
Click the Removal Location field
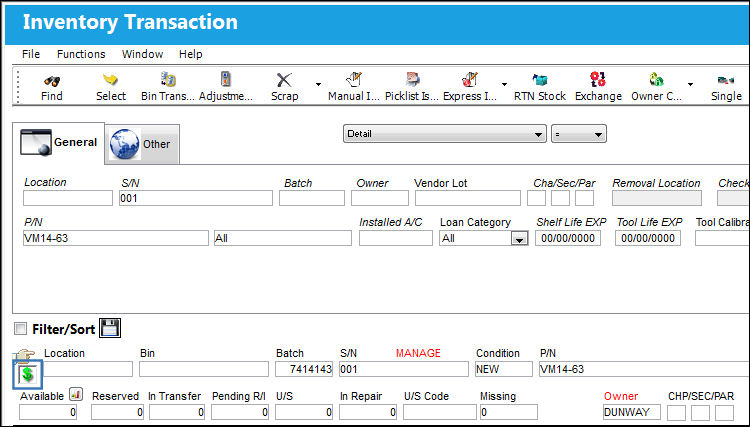click(x=657, y=198)
